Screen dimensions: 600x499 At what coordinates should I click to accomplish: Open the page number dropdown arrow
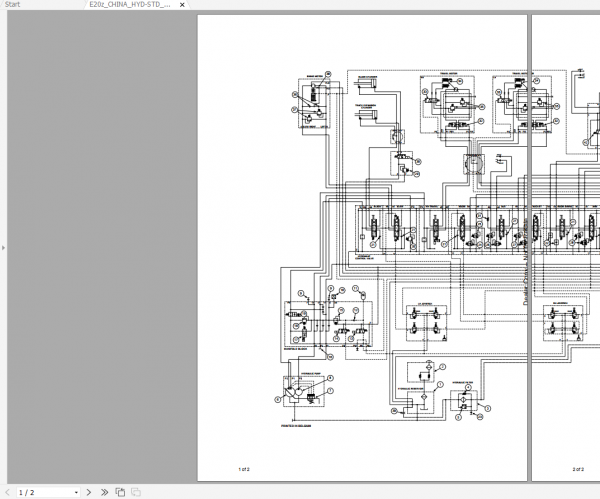tap(76, 492)
